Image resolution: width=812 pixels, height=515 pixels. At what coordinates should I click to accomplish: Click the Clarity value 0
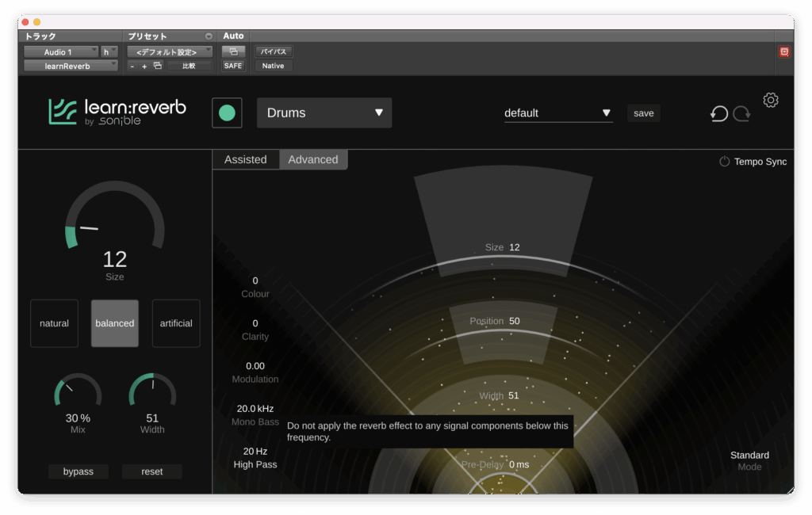coord(255,323)
